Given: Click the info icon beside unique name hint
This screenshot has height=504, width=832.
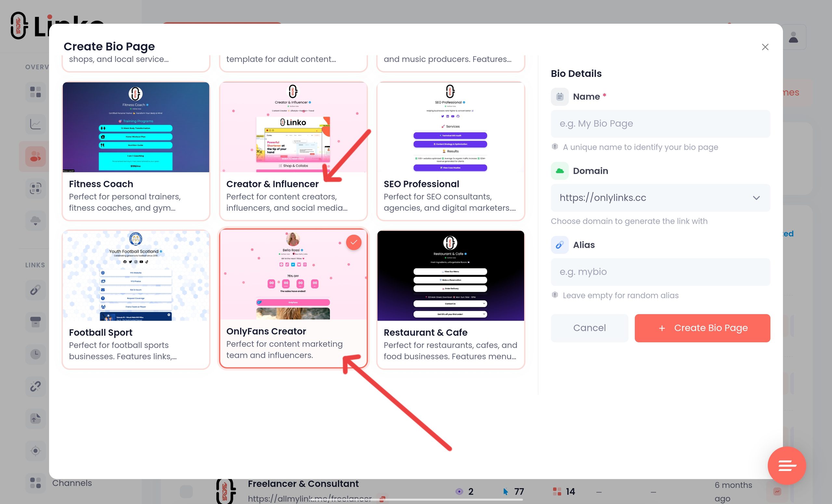Looking at the screenshot, I should [555, 146].
